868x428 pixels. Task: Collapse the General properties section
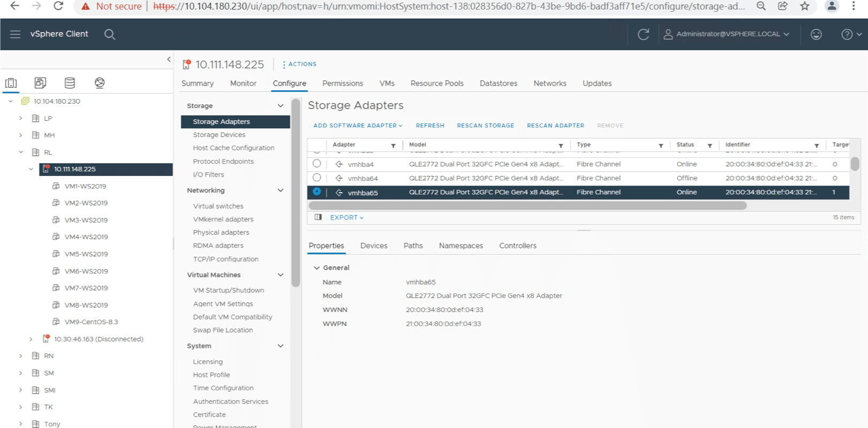pyautogui.click(x=317, y=267)
